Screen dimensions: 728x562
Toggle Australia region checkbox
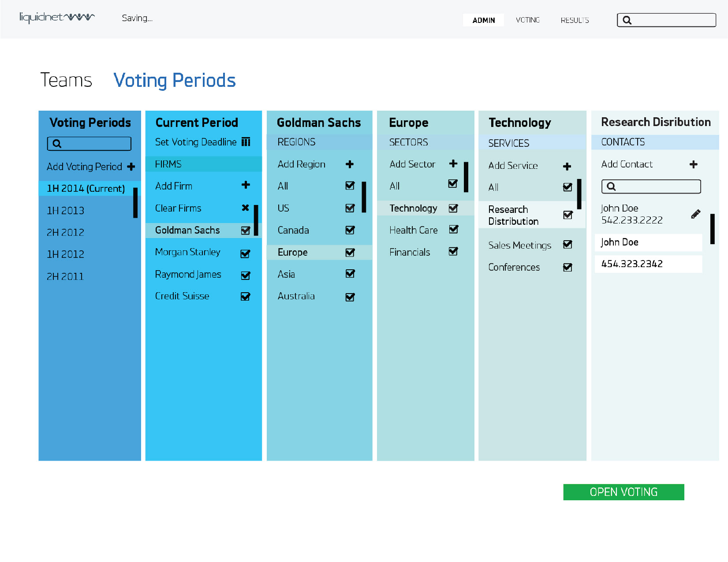click(x=350, y=297)
